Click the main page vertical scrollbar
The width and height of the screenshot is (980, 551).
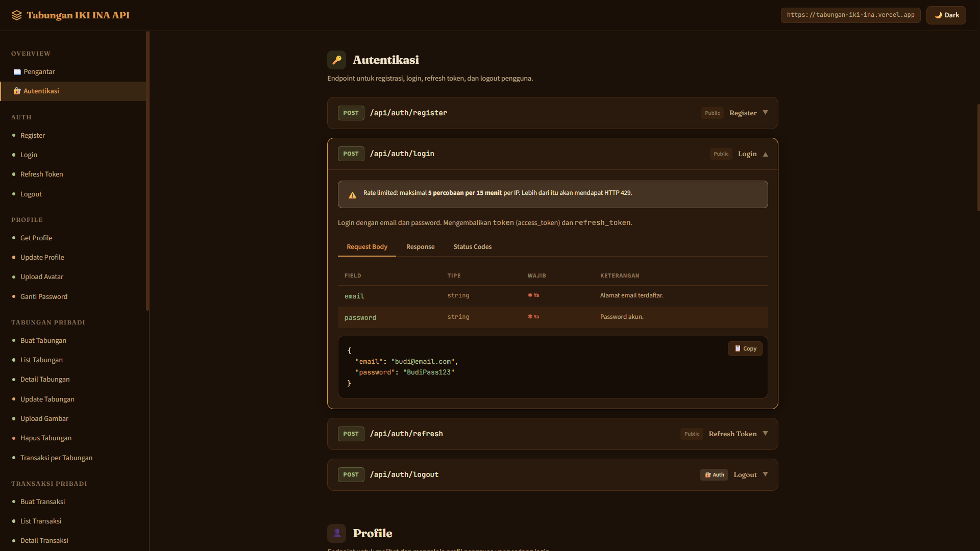coord(978,158)
